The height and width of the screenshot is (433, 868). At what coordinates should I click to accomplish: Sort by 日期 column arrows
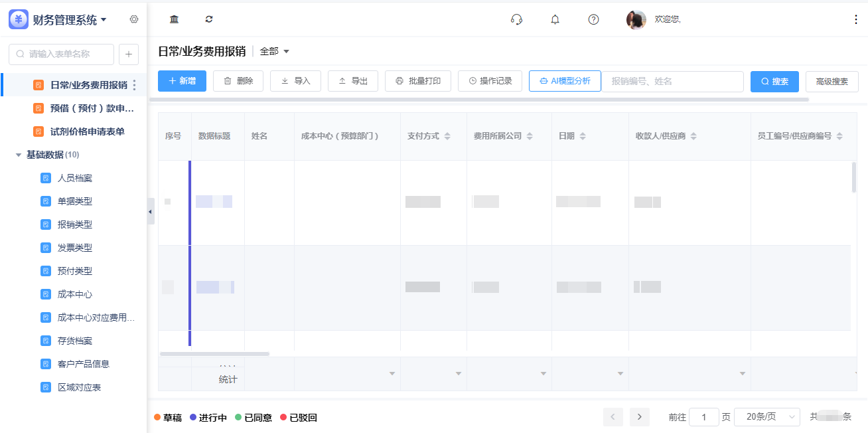point(583,136)
